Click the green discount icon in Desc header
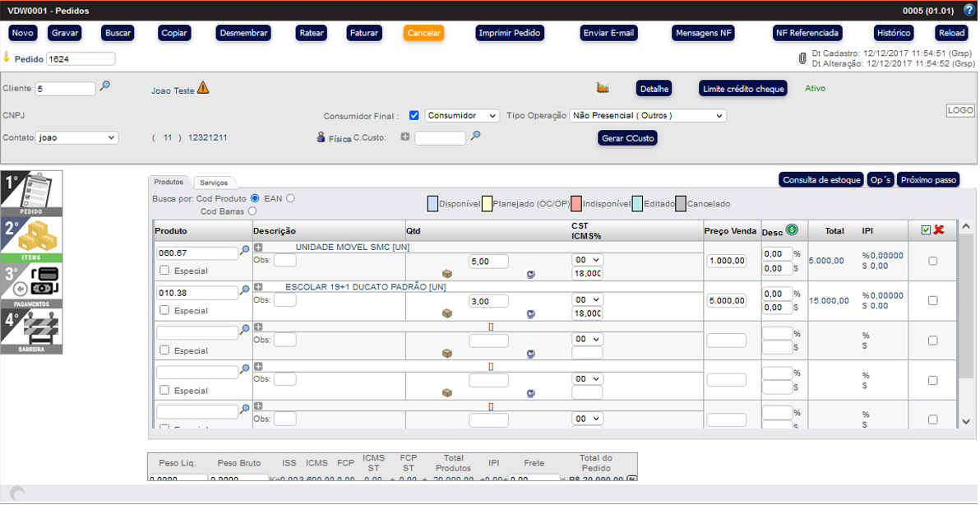Viewport: 980px width, 505px height. [792, 230]
